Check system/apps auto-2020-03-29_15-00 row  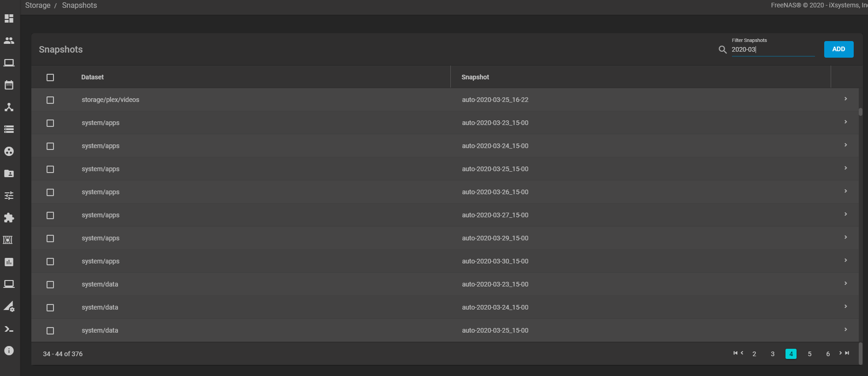pos(50,239)
